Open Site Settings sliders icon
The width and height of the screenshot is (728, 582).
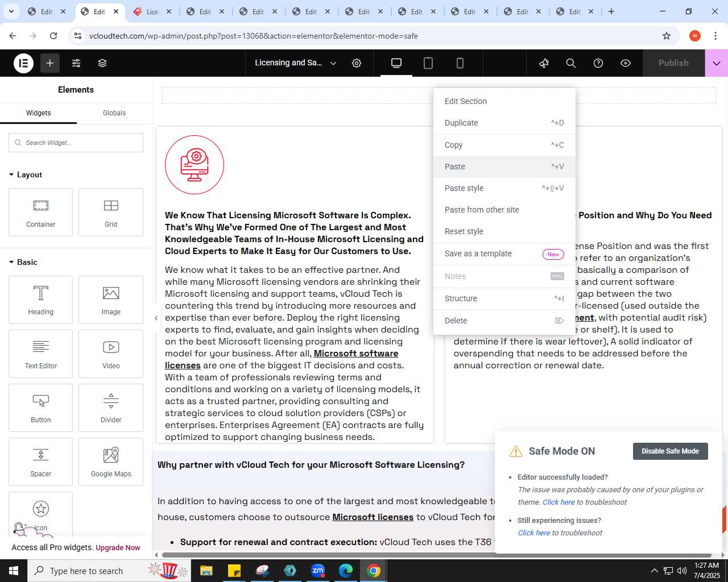(x=76, y=63)
